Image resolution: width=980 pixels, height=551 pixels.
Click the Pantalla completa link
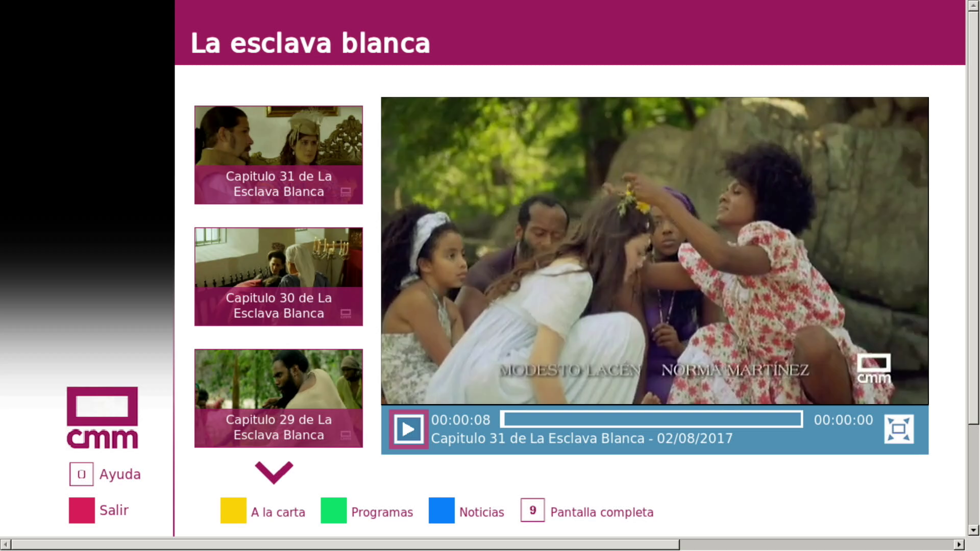click(x=602, y=512)
